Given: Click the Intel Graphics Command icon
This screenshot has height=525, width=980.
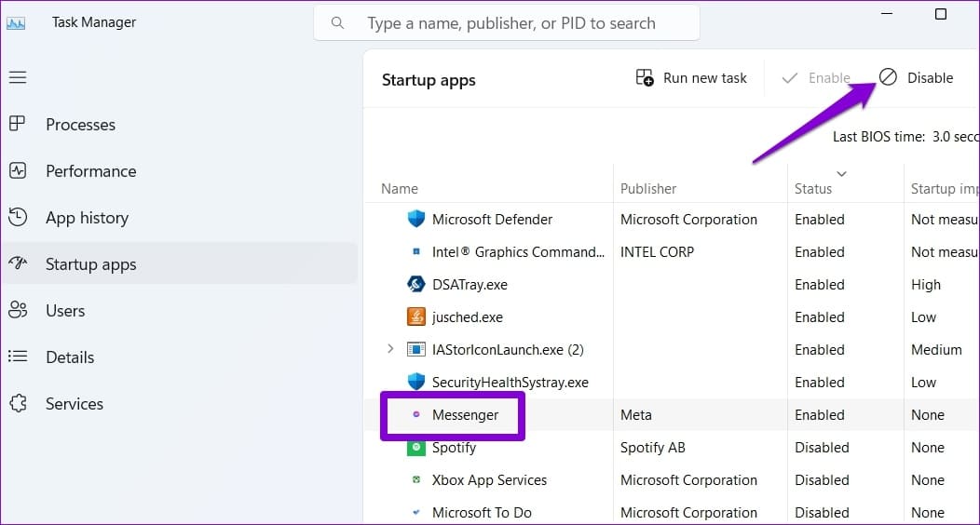Looking at the screenshot, I should point(416,251).
